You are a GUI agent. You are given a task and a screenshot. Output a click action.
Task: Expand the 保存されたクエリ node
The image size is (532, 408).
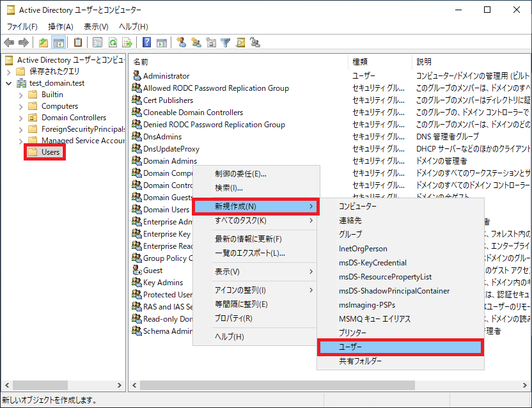tap(9, 72)
